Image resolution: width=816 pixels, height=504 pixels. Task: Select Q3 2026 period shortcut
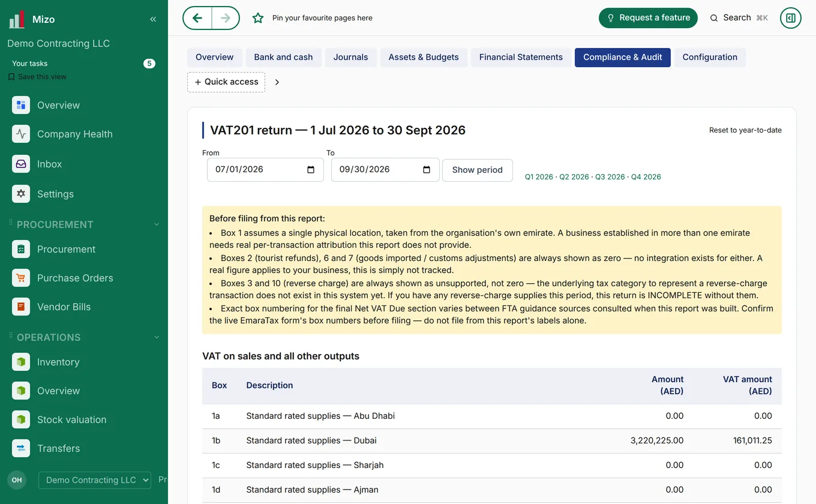[610, 177]
